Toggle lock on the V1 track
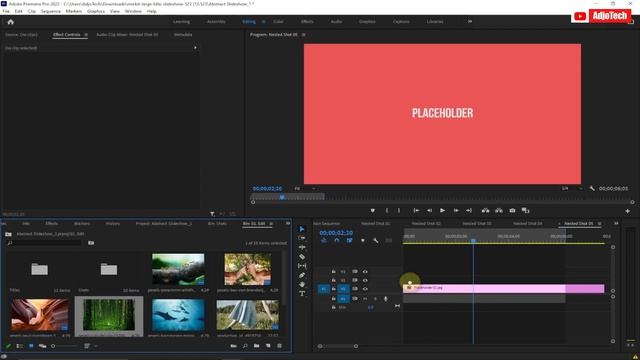640x360 pixels. tap(333, 289)
